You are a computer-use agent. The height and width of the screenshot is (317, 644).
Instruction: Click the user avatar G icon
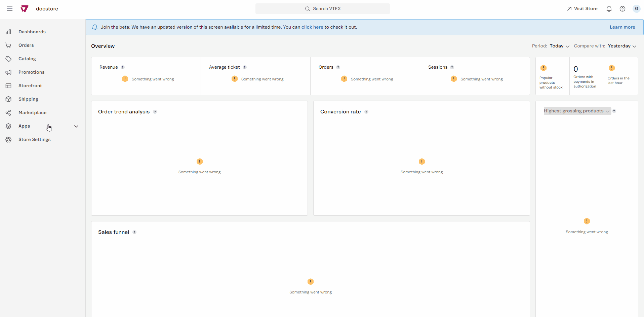coord(636,9)
